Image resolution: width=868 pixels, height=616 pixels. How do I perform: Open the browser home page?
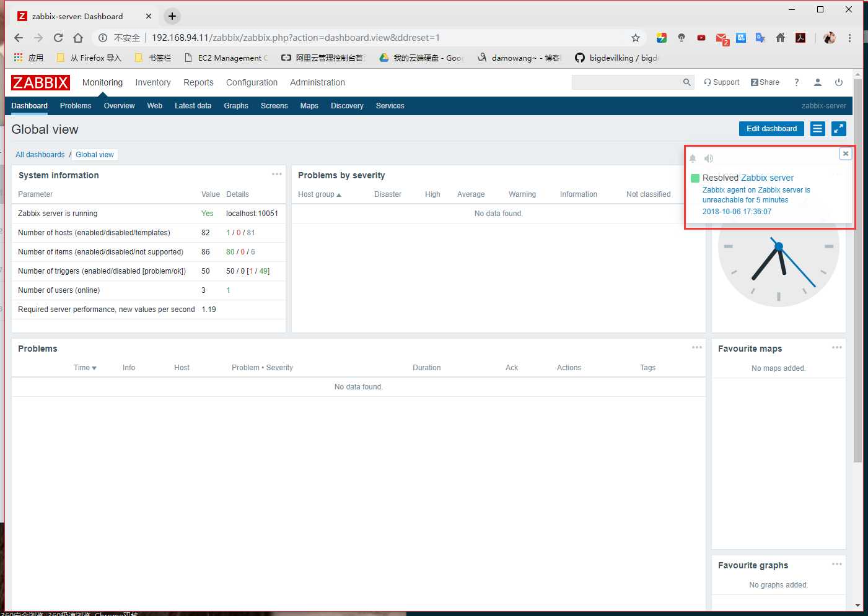click(78, 38)
